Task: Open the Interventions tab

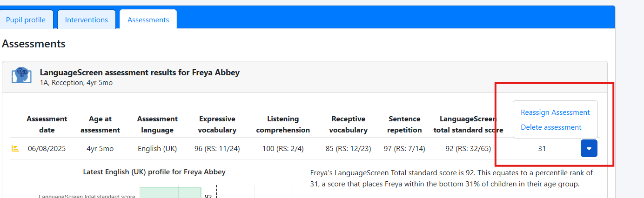Action: 87,20
